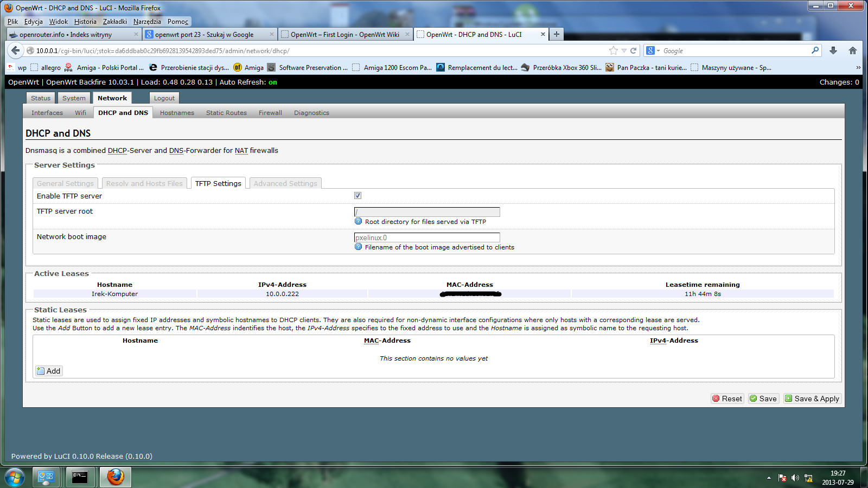The height and width of the screenshot is (488, 868).
Task: Go back to the previous page
Action: (15, 50)
